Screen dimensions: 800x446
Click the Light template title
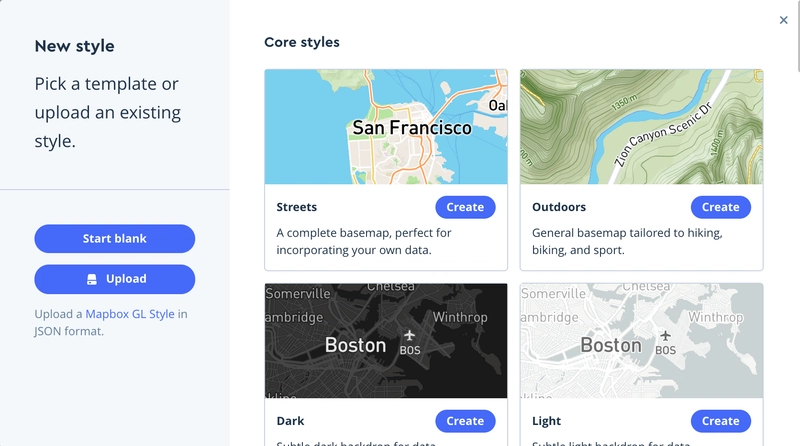coord(546,422)
